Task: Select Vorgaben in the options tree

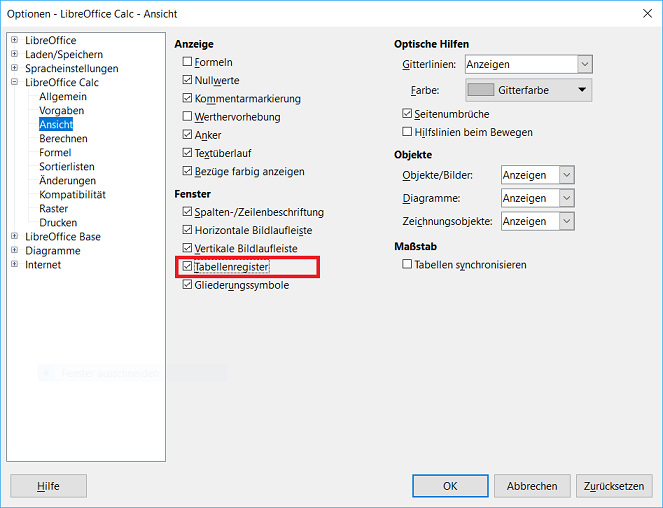Action: click(x=61, y=110)
